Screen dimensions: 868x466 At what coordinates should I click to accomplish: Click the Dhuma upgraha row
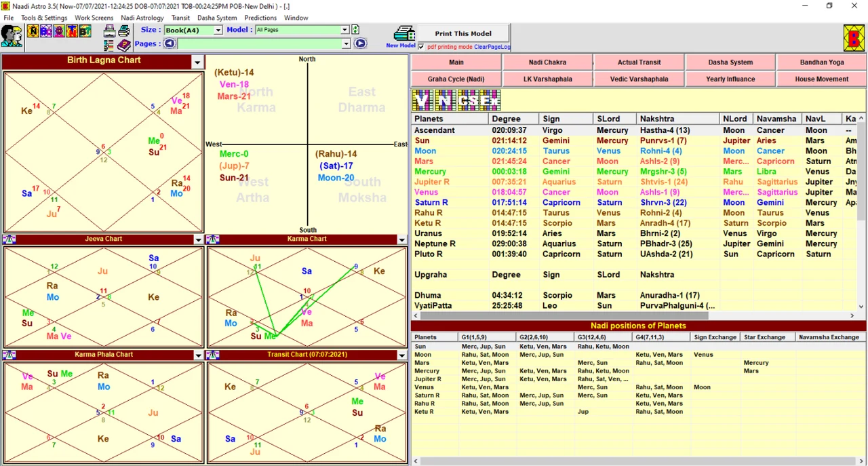point(634,295)
